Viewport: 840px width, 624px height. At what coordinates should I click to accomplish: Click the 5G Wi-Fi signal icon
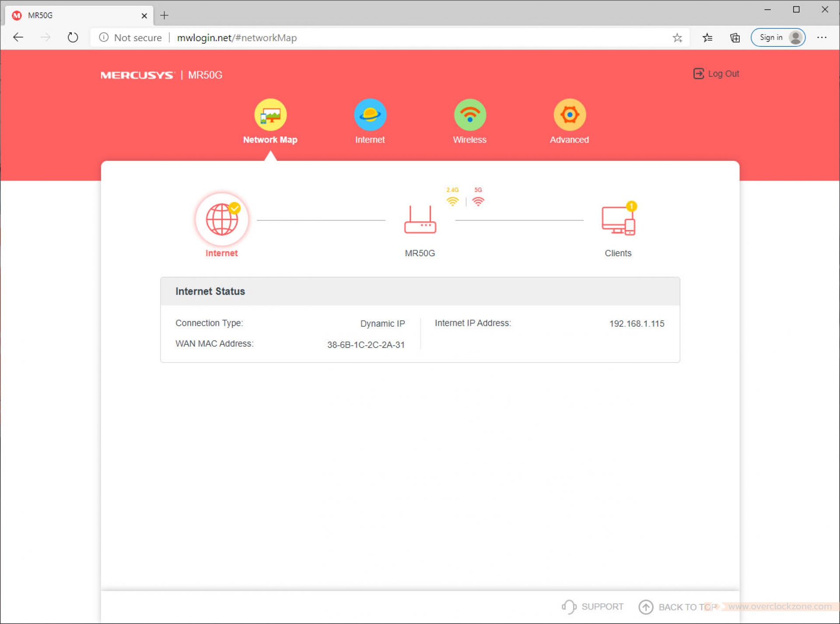point(478,201)
